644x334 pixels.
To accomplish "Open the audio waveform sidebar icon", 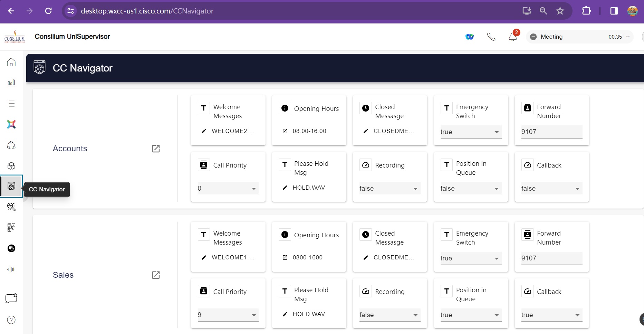I will pos(11,269).
